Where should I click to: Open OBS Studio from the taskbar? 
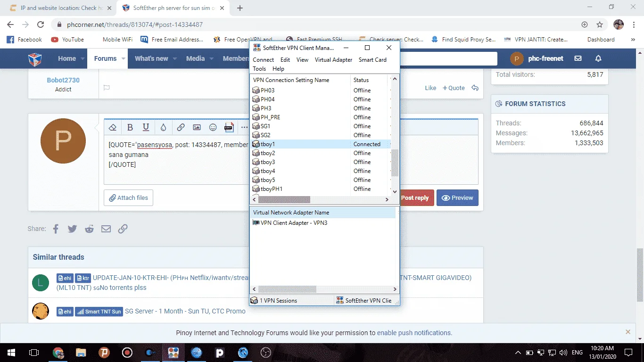[266, 352]
